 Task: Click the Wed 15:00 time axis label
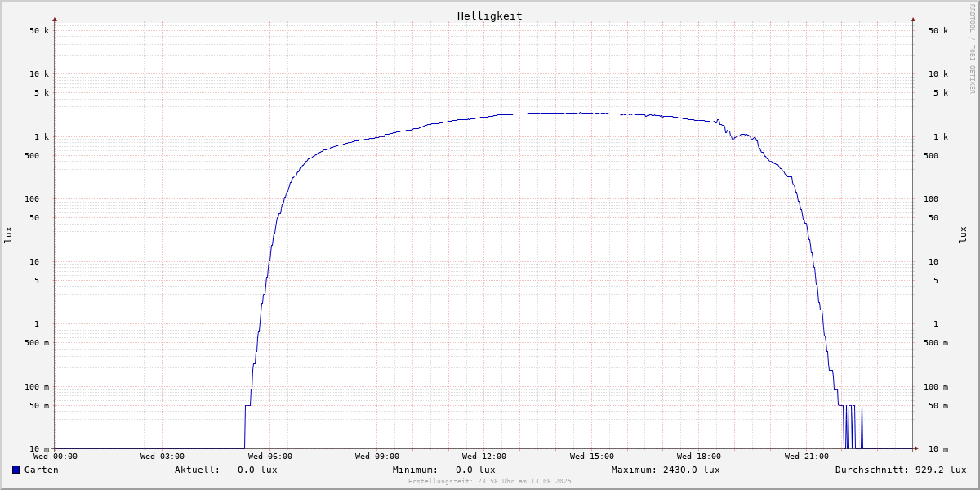point(592,457)
